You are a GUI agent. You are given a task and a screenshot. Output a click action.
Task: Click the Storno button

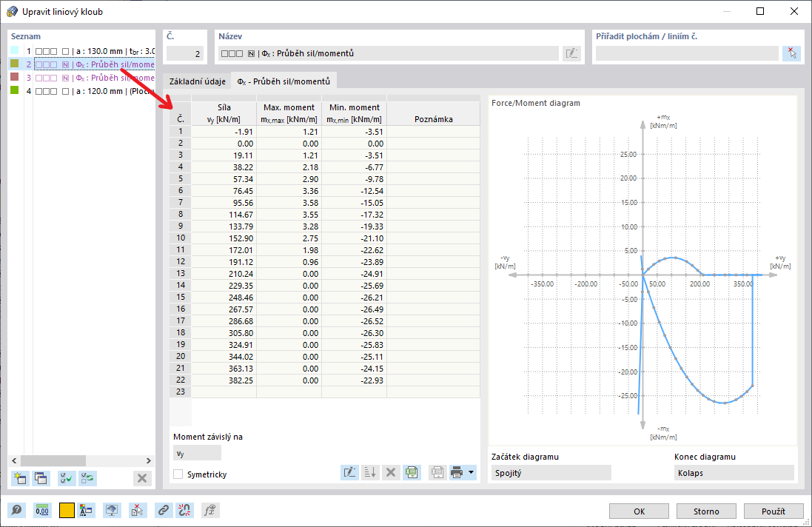(706, 511)
